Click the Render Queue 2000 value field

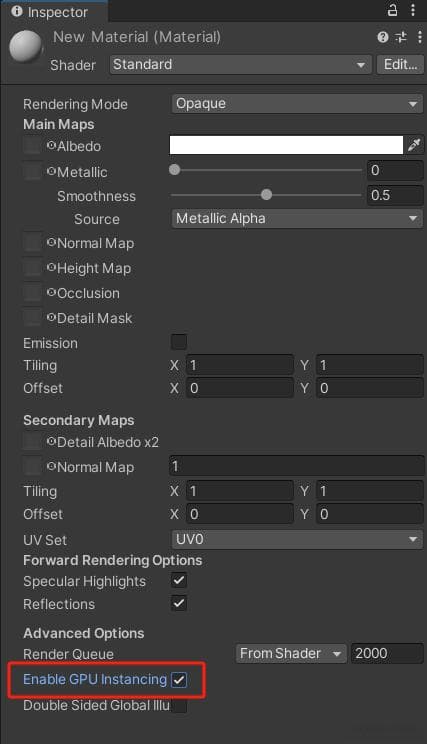[387, 653]
